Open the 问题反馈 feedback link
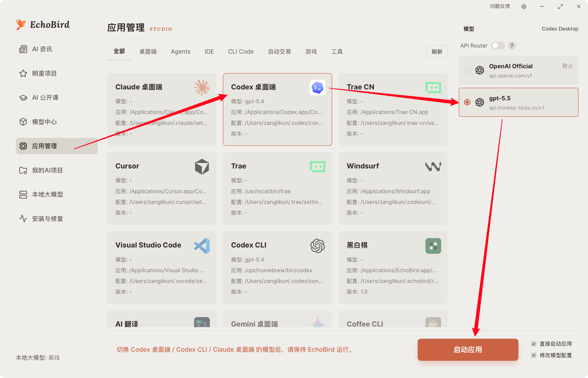588x378 pixels. tap(500, 6)
